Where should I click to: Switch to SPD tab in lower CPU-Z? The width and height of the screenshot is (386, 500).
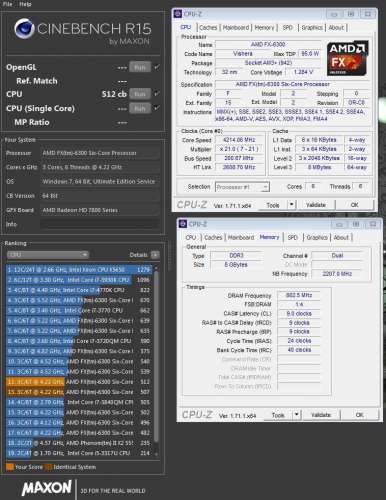[x=292, y=238]
